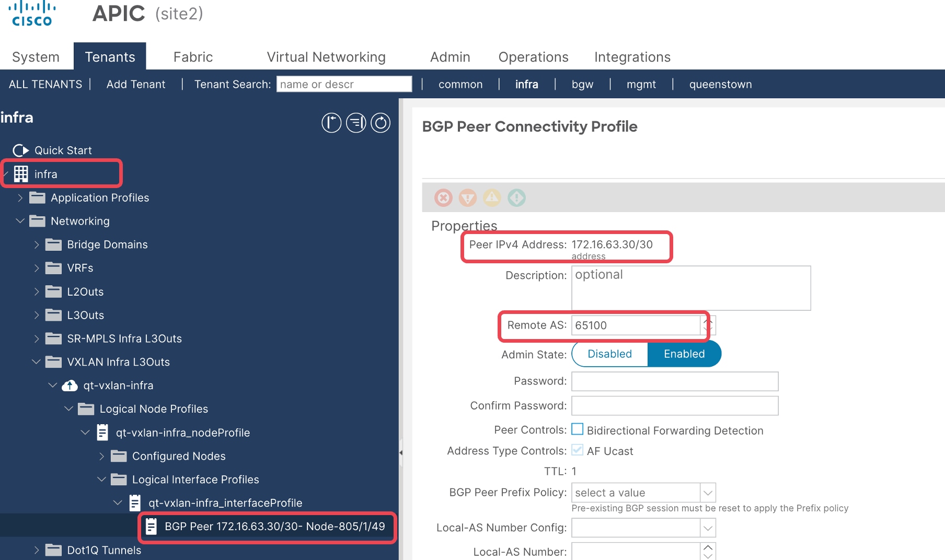Set Admin State to Enabled
This screenshot has width=945, height=560.
[684, 354]
